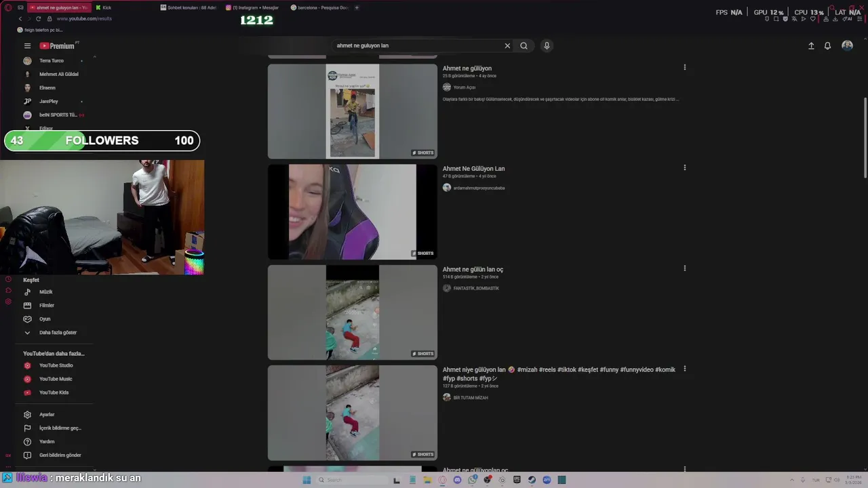Viewport: 868px width, 488px height.
Task: Open video title 'Ahmet ne gülün lan oç'
Action: pyautogui.click(x=473, y=270)
